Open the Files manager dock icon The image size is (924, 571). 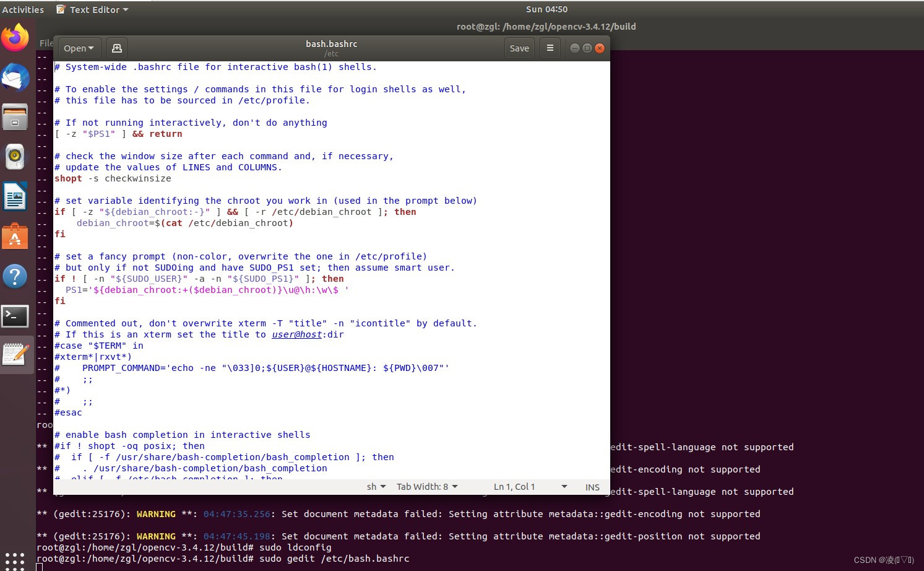coord(15,116)
